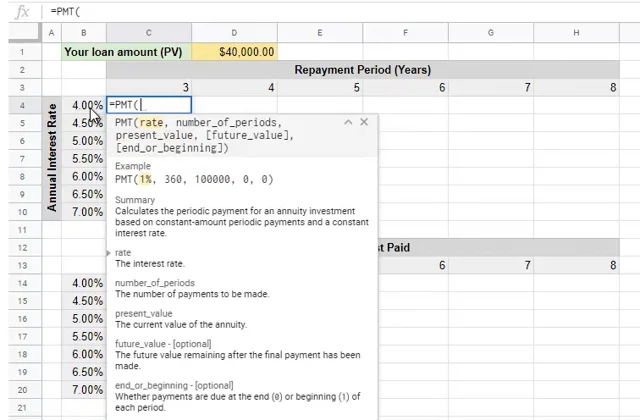Select row header 21
This screenshot has height=420, width=640.
tap(22, 407)
